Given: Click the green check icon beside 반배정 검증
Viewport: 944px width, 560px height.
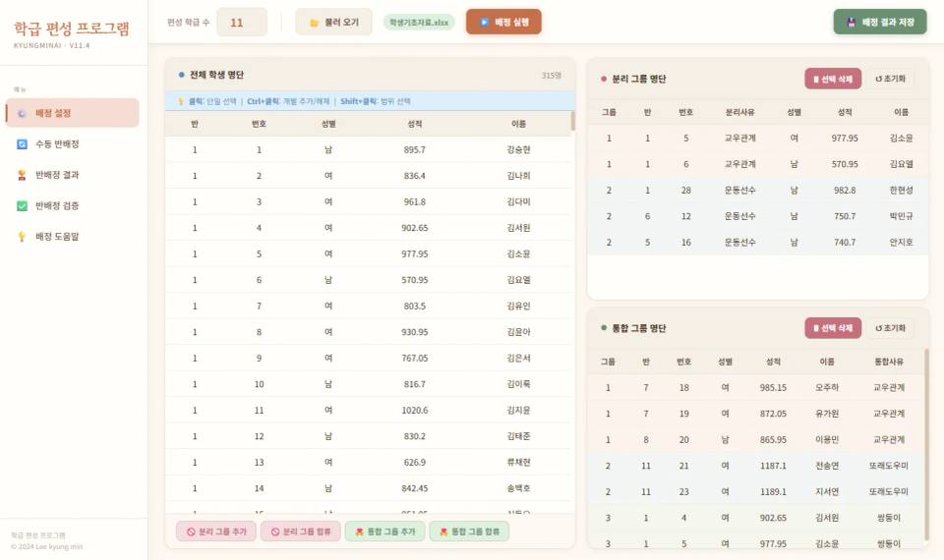Looking at the screenshot, I should (x=22, y=205).
